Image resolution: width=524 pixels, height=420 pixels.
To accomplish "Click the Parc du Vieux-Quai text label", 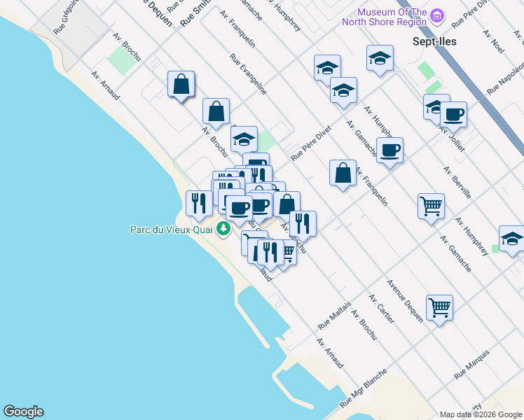I will [172, 230].
